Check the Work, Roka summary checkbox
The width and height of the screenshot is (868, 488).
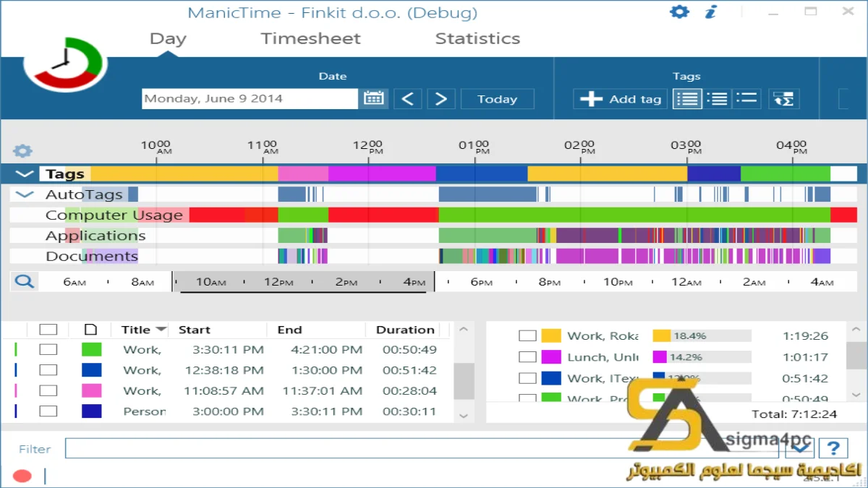(528, 336)
